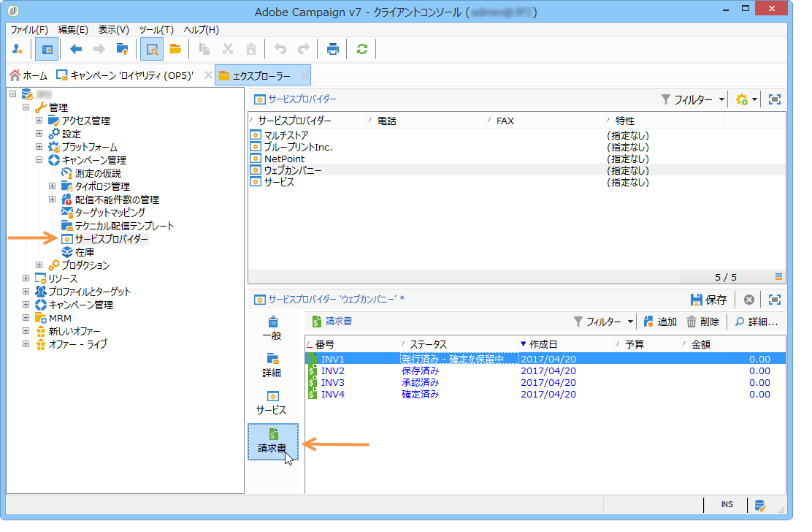
Task: Click the user connection icon in toolbar
Action: pos(17,49)
